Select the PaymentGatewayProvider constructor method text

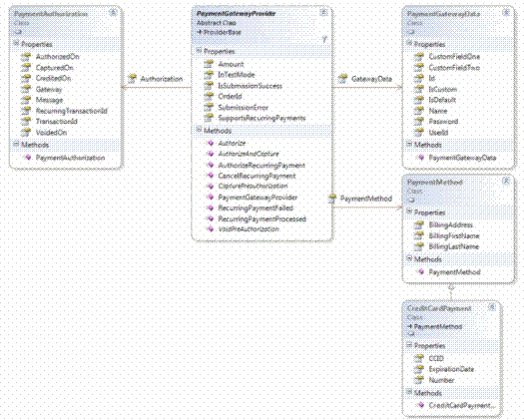tap(258, 198)
